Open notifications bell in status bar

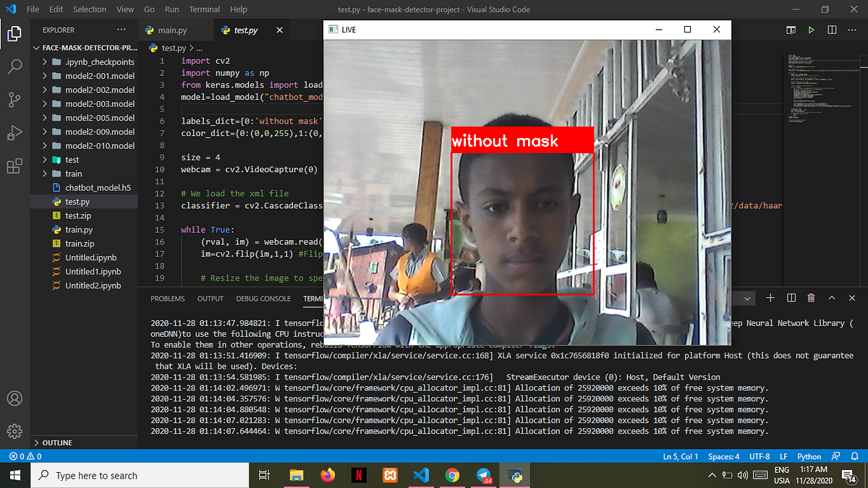tap(854, 456)
